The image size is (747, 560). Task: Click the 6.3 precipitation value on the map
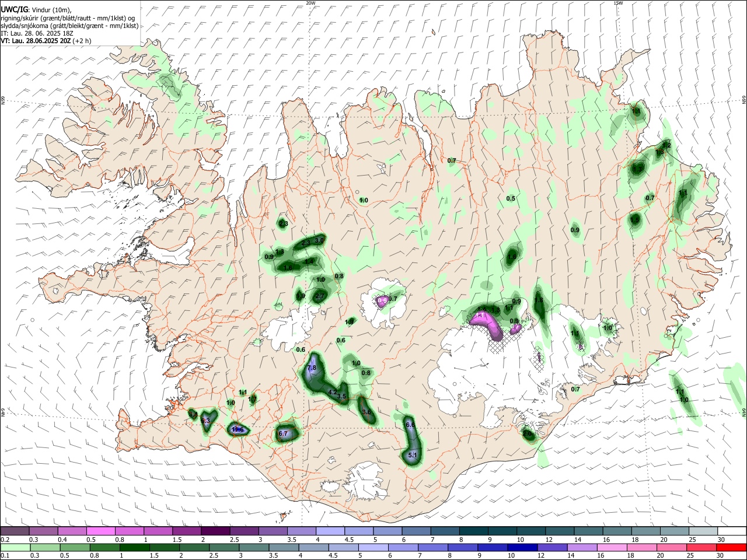click(x=205, y=421)
